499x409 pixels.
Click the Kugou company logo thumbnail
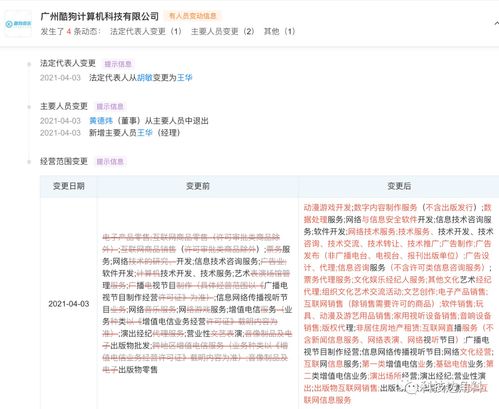18,24
